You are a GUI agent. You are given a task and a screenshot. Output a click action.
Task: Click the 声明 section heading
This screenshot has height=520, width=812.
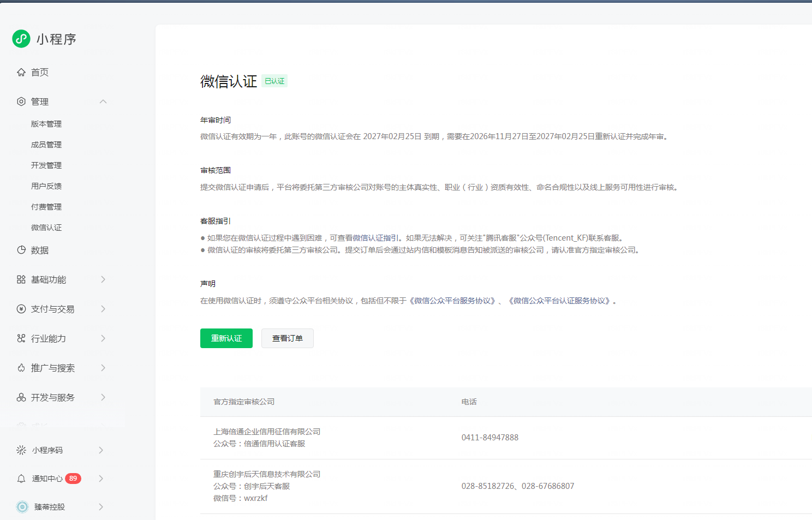pos(208,284)
